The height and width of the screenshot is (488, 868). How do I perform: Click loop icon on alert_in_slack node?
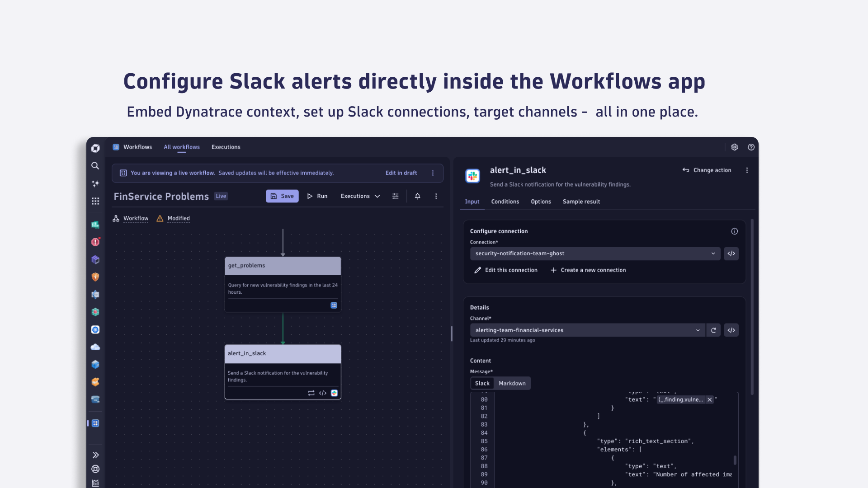point(311,393)
